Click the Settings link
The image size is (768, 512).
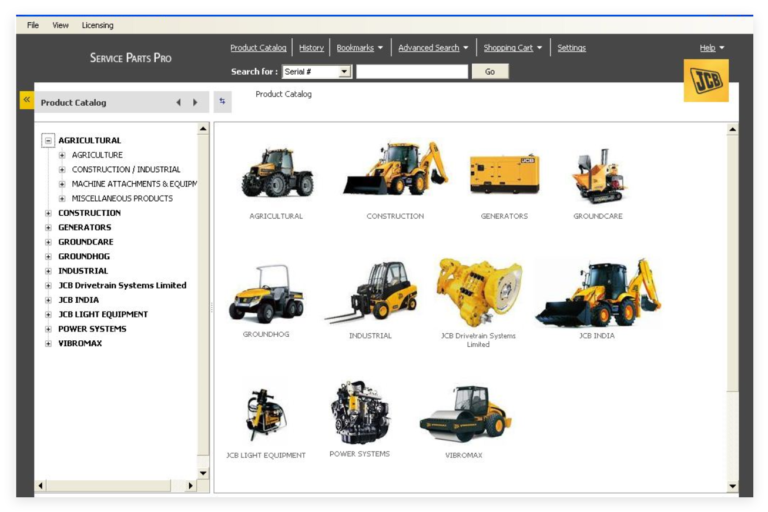point(571,48)
